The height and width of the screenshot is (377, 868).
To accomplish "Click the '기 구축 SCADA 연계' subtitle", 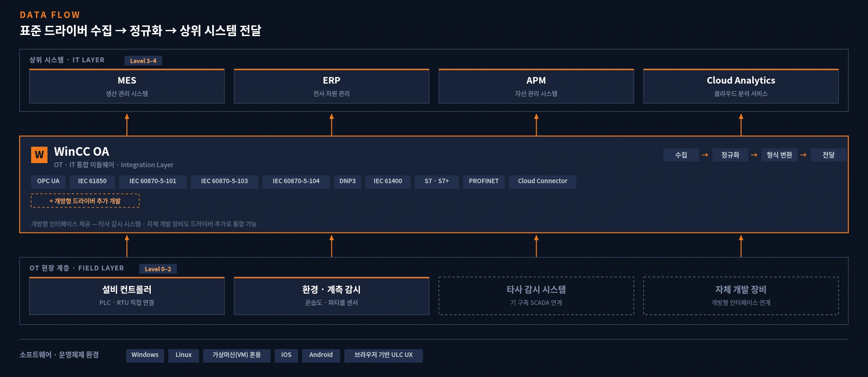I will 536,303.
